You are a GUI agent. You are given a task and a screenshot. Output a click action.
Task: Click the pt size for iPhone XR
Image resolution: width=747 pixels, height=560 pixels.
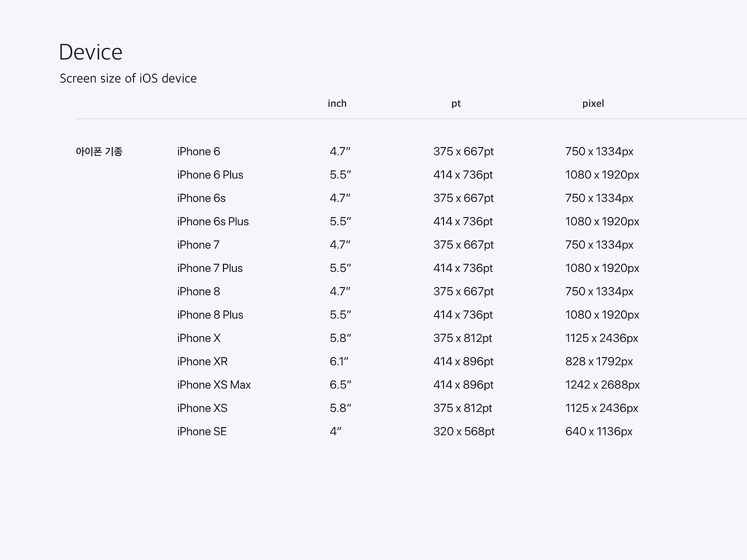(x=463, y=362)
